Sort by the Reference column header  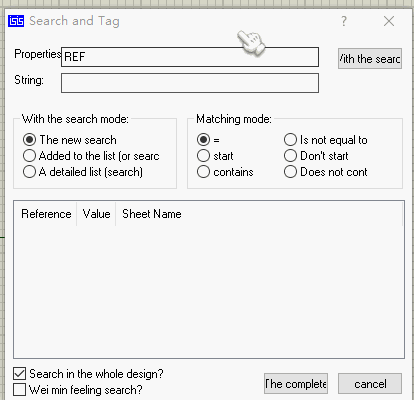[46, 214]
